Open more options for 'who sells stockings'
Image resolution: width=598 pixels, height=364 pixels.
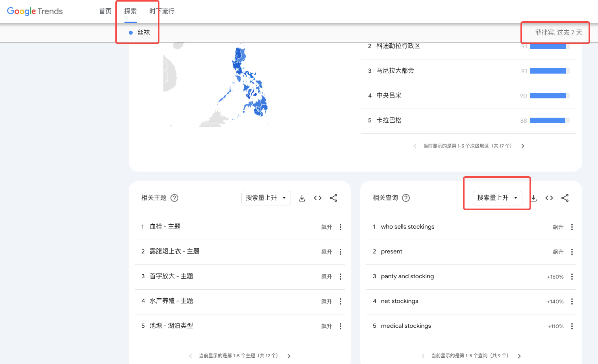572,227
